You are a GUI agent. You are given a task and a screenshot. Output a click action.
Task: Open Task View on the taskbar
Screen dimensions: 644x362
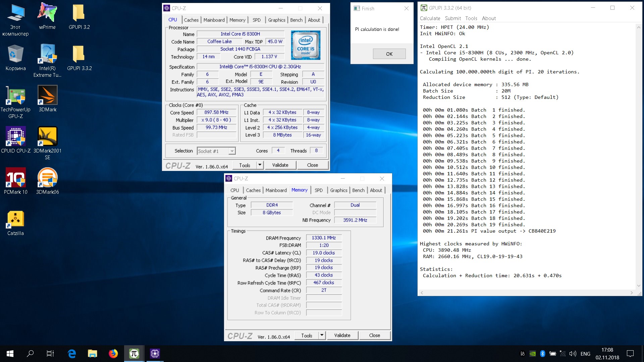50,354
